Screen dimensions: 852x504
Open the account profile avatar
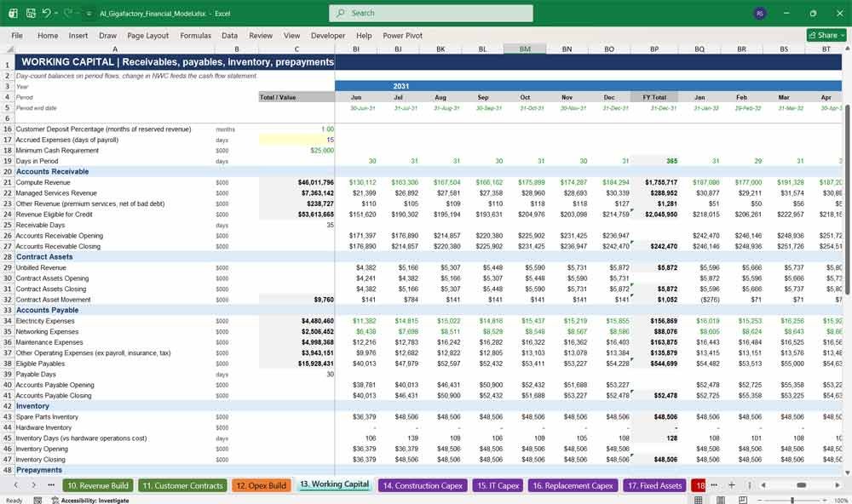(760, 13)
